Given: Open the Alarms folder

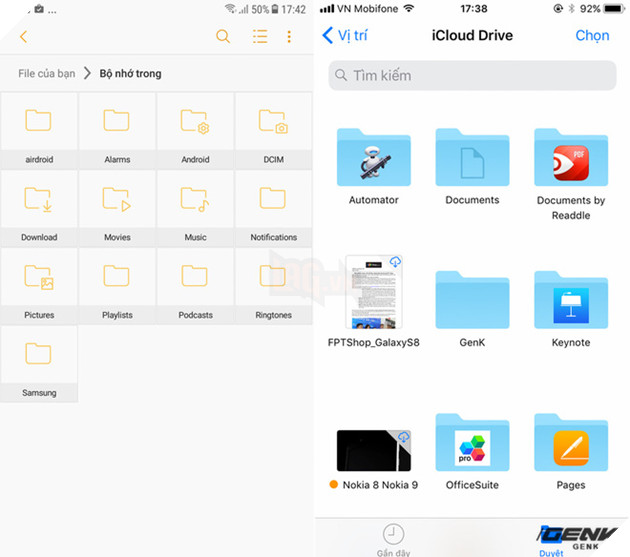Looking at the screenshot, I should (x=117, y=131).
